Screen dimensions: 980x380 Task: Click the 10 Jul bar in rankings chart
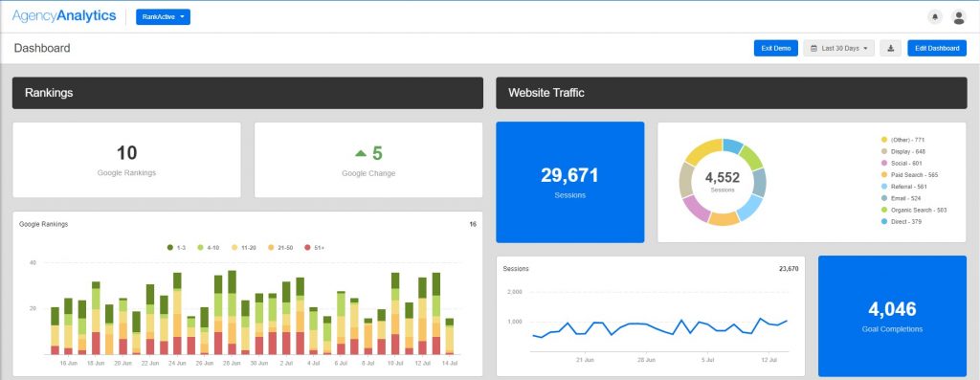pos(395,314)
